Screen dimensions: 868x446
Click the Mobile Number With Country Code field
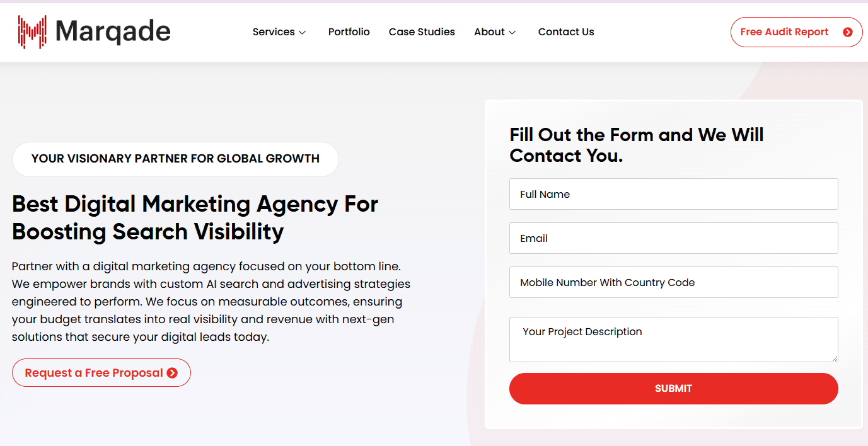(673, 282)
